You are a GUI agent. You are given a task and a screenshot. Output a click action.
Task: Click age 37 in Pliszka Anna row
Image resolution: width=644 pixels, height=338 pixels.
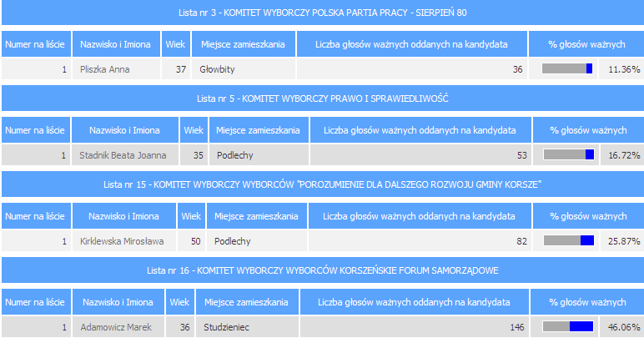[181, 69]
